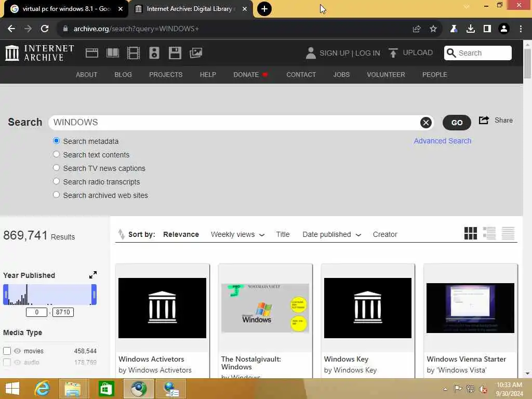Open the ABOUT menu item
This screenshot has width=532, height=399.
point(87,75)
